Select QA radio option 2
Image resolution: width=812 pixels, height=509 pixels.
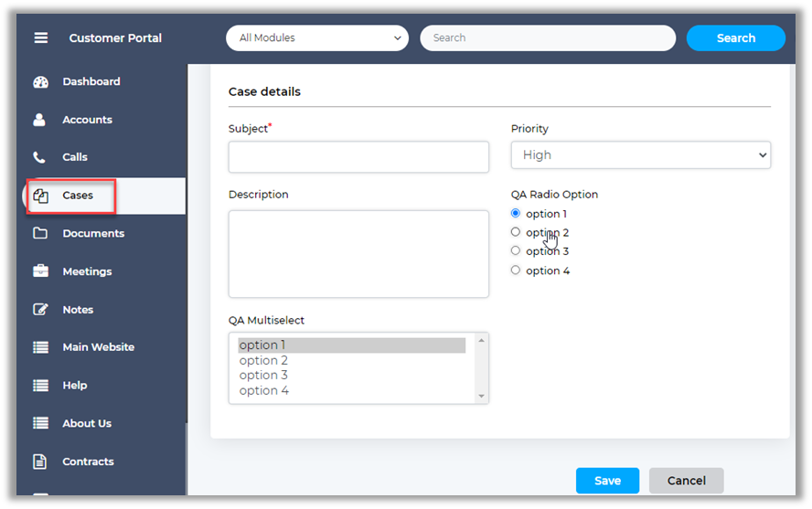[516, 232]
